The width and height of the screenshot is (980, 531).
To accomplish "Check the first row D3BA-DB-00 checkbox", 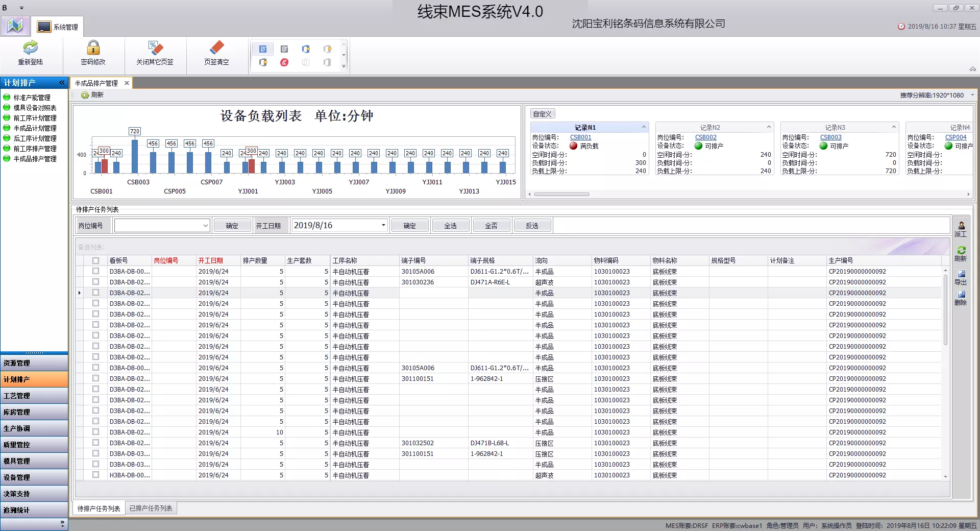I will click(95, 271).
